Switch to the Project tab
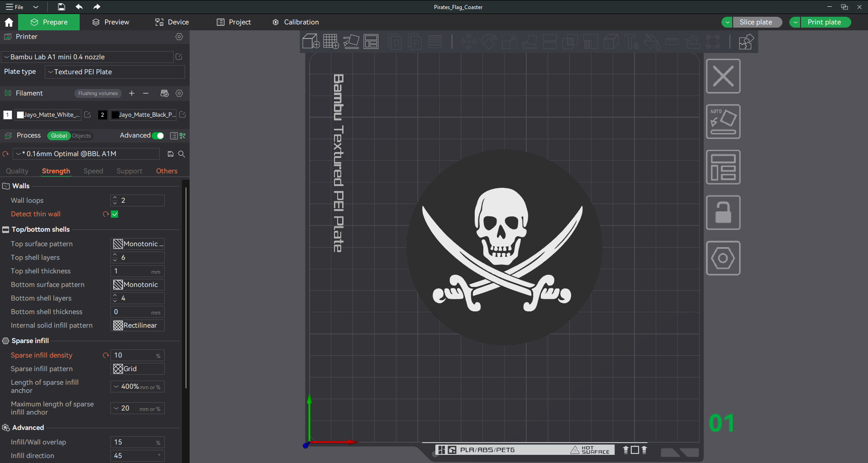 point(234,22)
